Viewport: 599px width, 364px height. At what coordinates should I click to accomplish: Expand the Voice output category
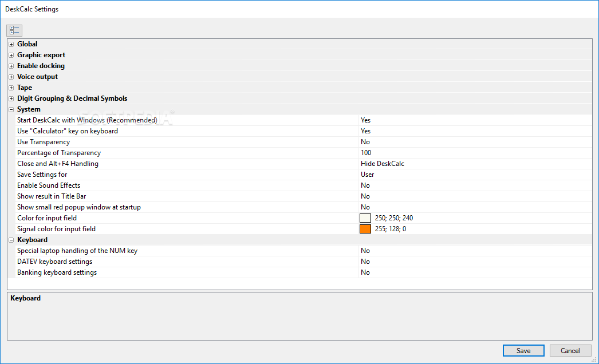pos(11,77)
